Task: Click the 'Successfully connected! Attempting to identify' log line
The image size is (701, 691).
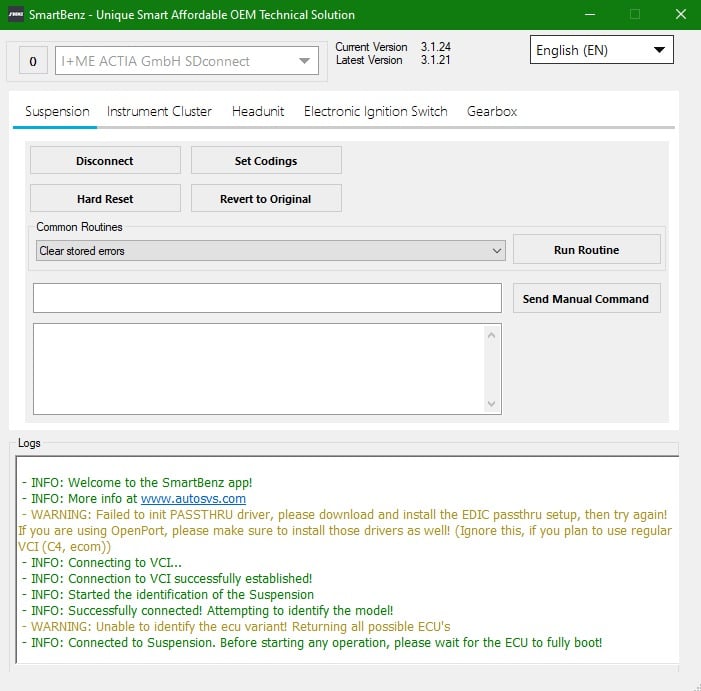Action: tap(207, 611)
